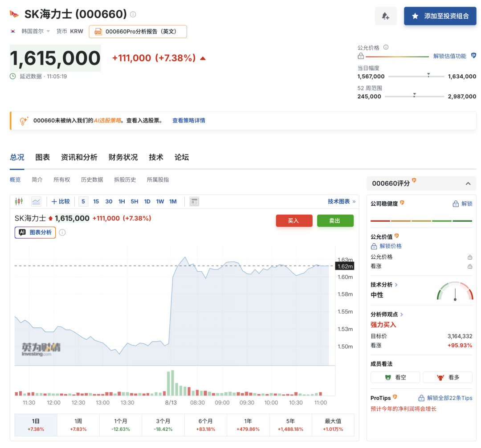Open the 简介 sub-tab

[x=37, y=180]
